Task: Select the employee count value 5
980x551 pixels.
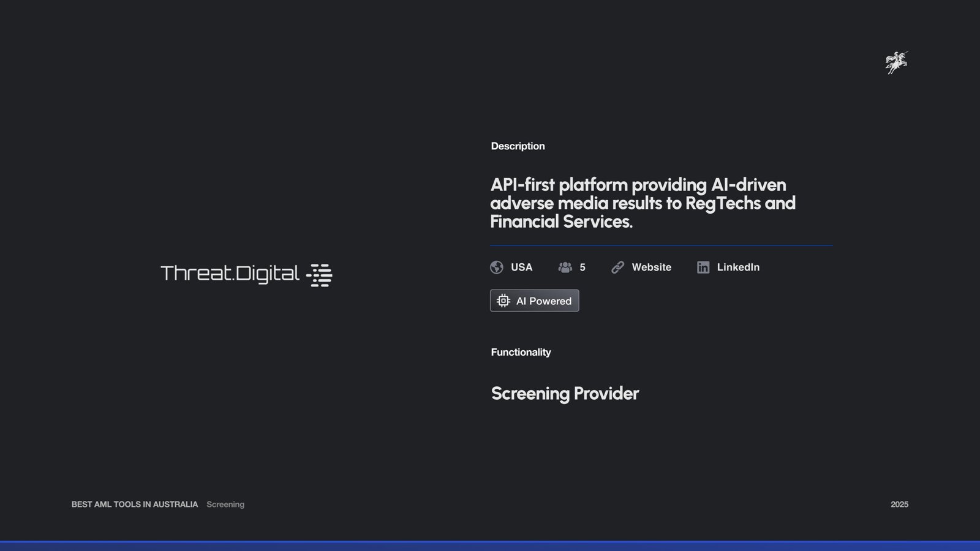Action: (x=582, y=268)
